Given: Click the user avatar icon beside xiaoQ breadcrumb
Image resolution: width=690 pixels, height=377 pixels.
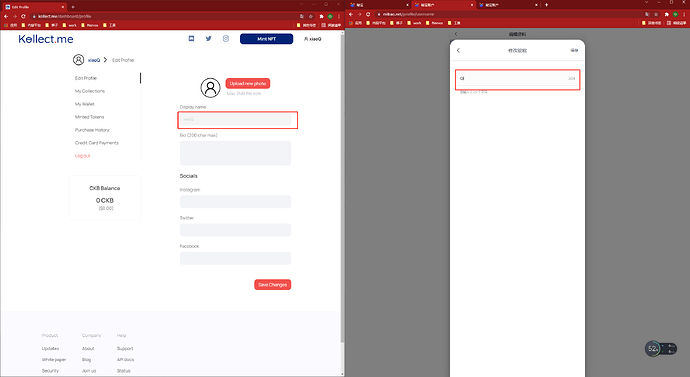Looking at the screenshot, I should pyautogui.click(x=78, y=60).
